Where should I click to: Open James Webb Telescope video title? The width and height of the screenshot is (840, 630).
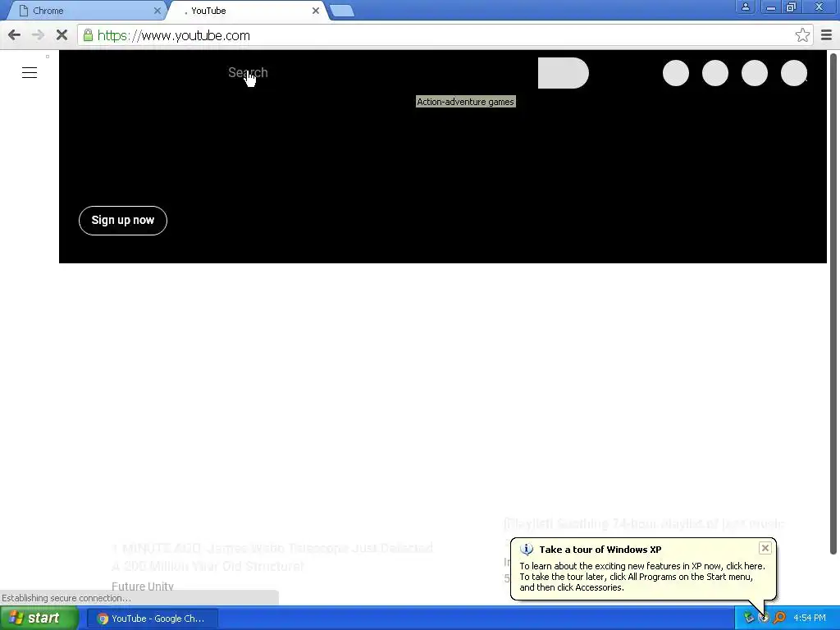pos(272,557)
